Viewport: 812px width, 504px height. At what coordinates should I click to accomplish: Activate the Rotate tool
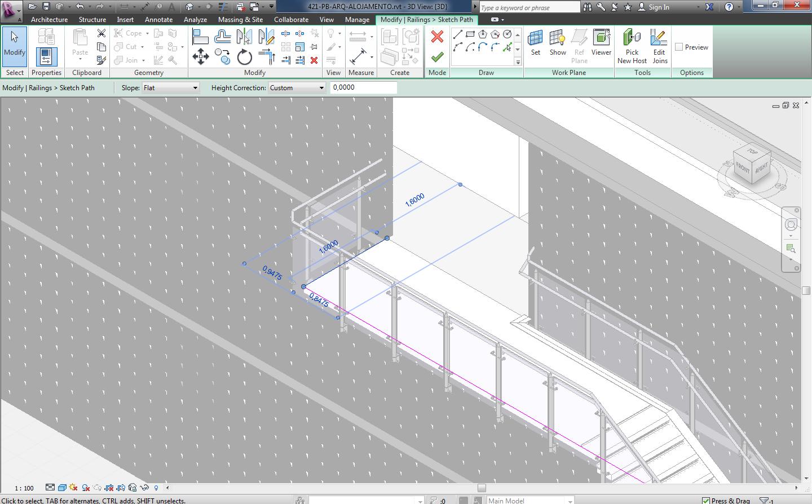pyautogui.click(x=244, y=56)
